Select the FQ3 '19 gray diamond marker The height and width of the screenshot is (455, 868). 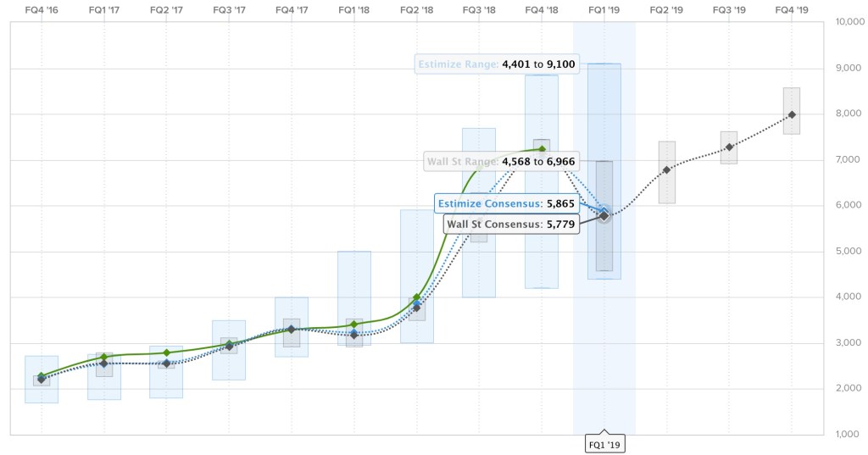[729, 147]
